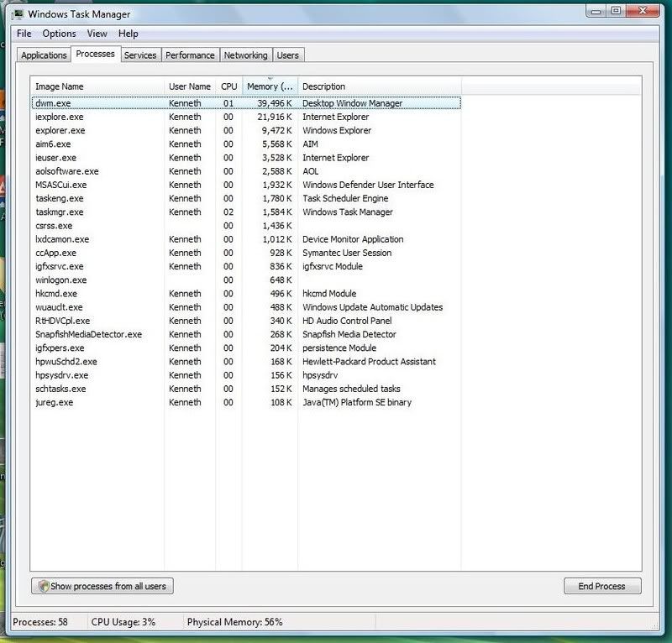Screen dimensions: 672x643
Task: Click the 21,916 K memory value
Action: (x=275, y=117)
